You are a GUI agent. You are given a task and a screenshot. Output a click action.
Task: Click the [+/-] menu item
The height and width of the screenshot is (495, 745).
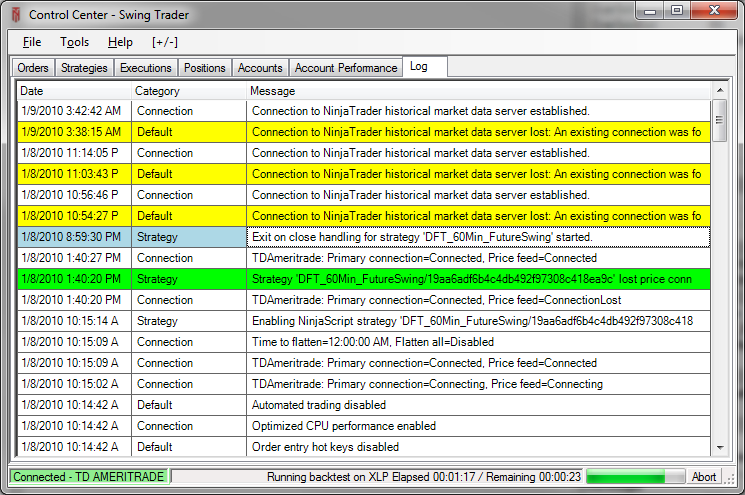pyautogui.click(x=165, y=42)
